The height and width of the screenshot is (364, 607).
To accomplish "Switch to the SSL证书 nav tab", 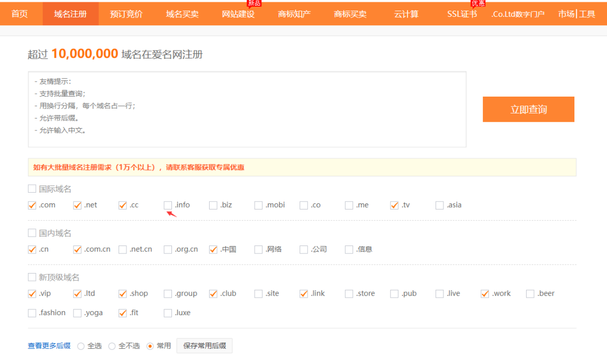I will tap(462, 13).
